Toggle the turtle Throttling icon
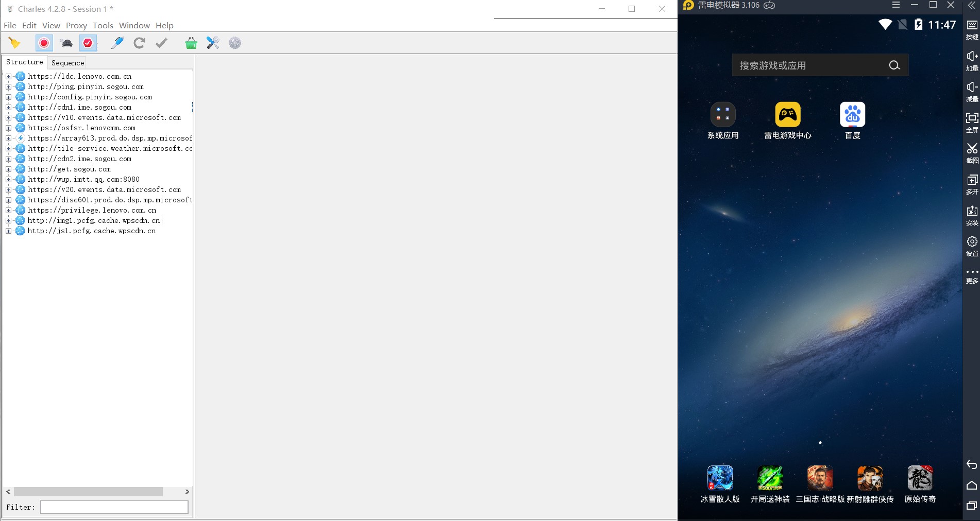 pyautogui.click(x=66, y=43)
